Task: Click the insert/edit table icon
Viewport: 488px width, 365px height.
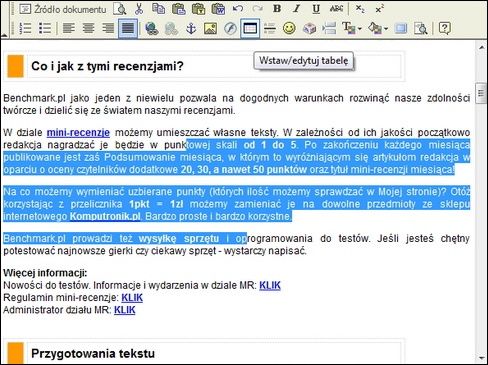Action: [250, 28]
